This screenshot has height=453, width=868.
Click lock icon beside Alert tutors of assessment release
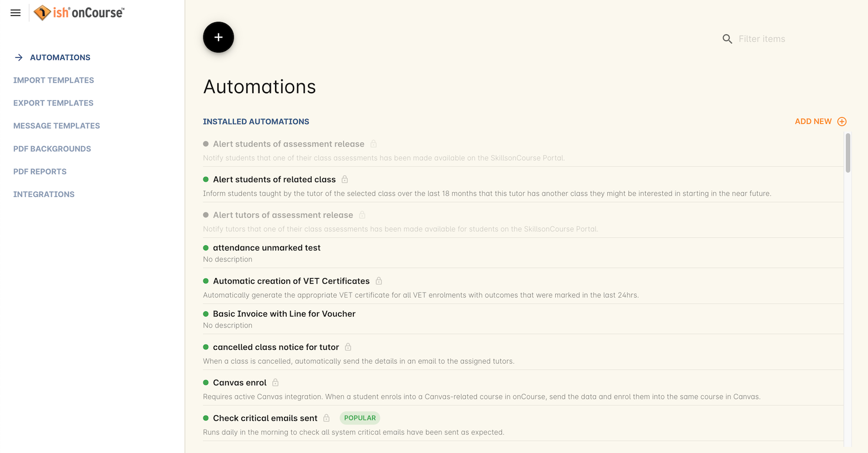[362, 215]
